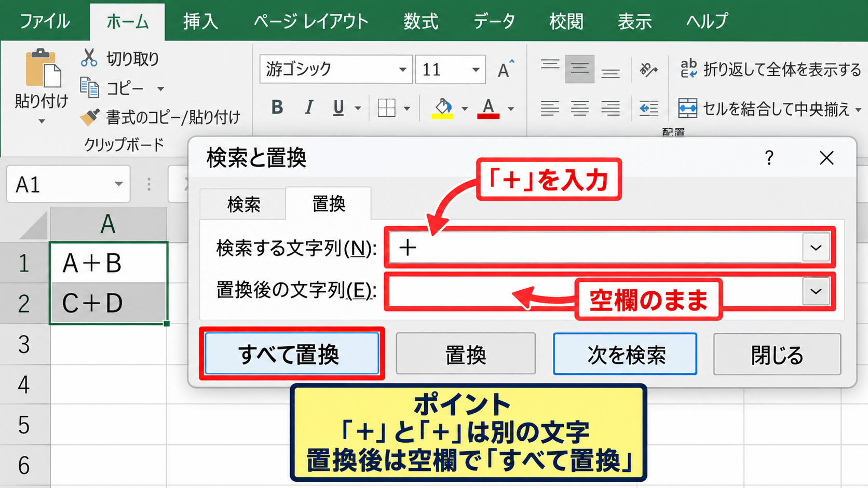Click the dialog help question mark
Image resolution: width=868 pixels, height=488 pixels.
click(x=769, y=158)
